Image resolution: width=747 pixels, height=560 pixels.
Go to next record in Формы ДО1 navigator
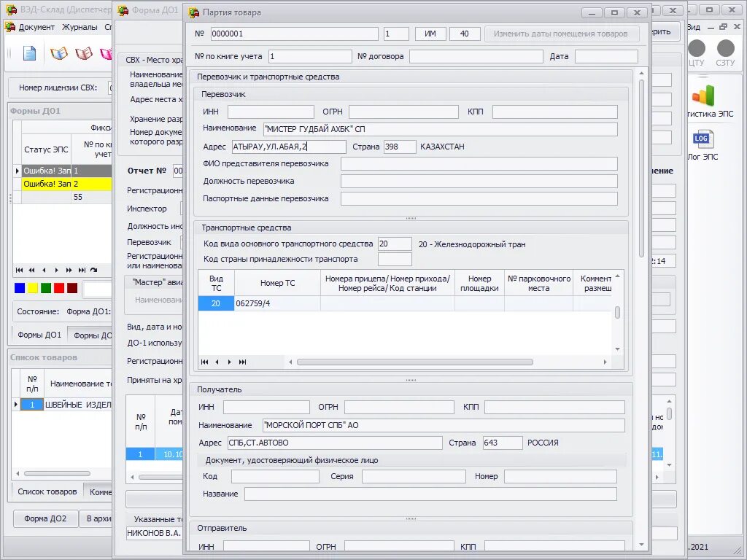click(x=56, y=270)
